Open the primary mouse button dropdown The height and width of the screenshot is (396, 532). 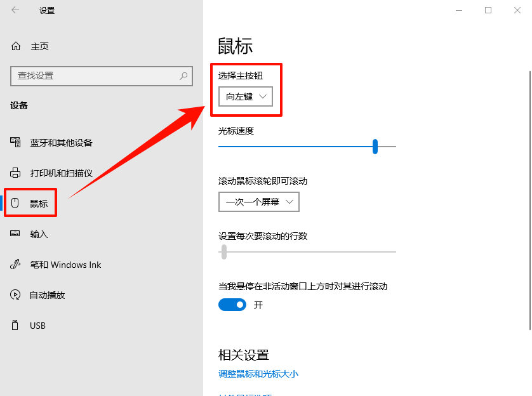pos(246,97)
